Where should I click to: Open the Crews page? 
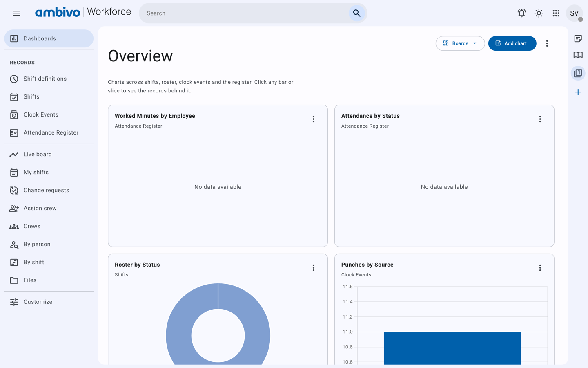click(49, 226)
